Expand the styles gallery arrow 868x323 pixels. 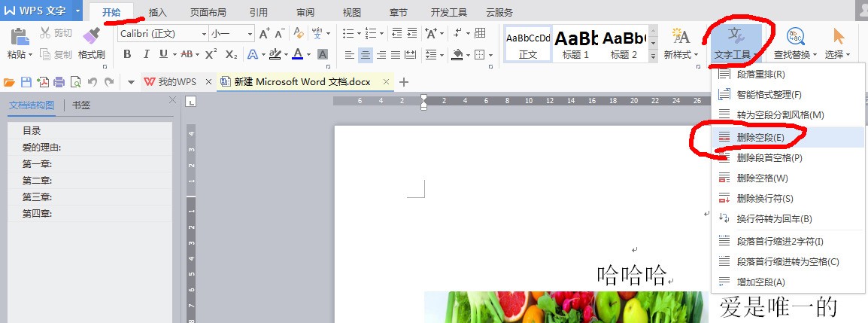(653, 56)
